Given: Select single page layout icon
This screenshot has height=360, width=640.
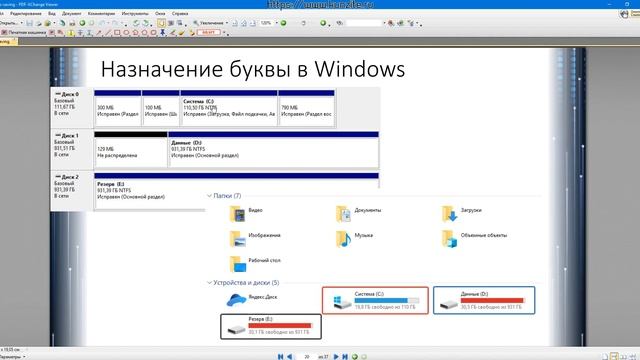Looking at the screenshot, I should pyautogui.click(x=605, y=357).
